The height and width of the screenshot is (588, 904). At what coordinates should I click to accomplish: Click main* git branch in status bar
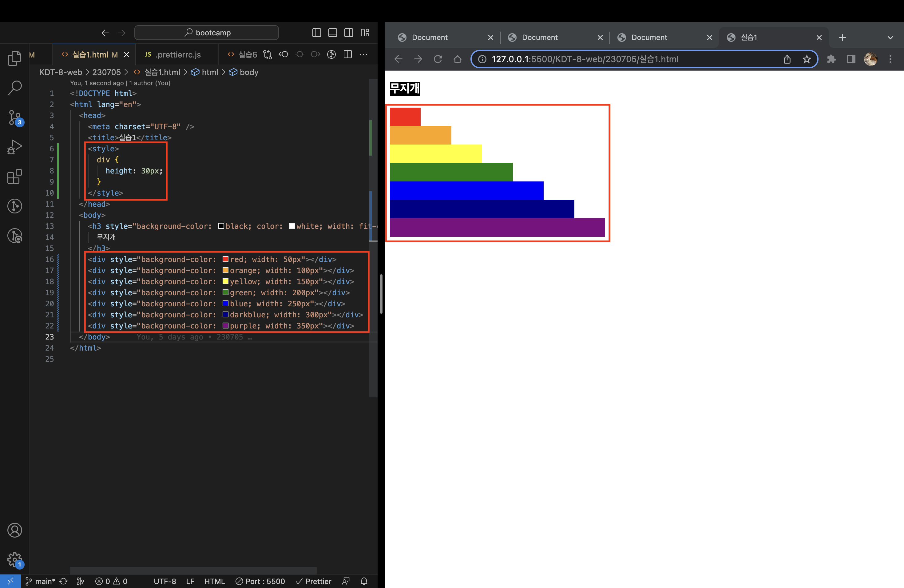click(40, 581)
